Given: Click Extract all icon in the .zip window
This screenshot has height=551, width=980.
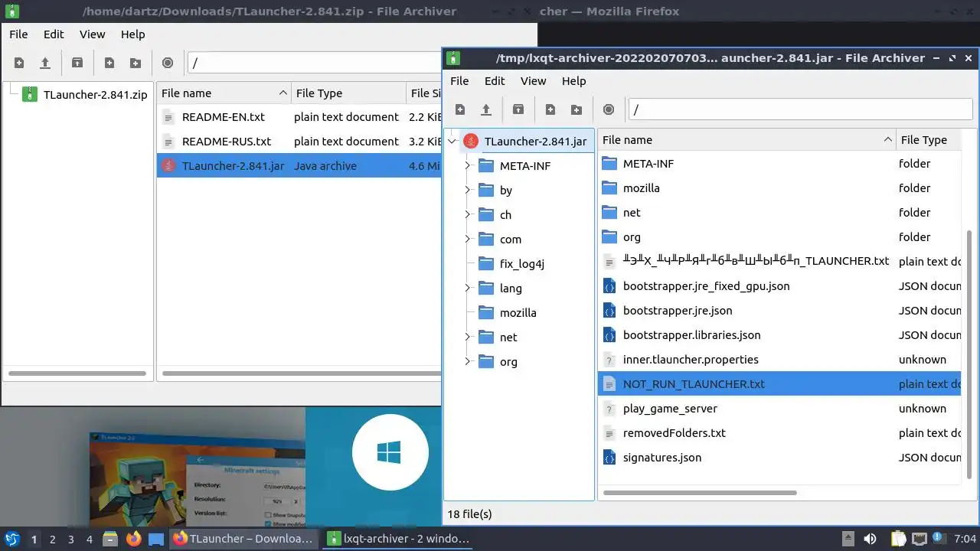Looking at the screenshot, I should (x=77, y=63).
